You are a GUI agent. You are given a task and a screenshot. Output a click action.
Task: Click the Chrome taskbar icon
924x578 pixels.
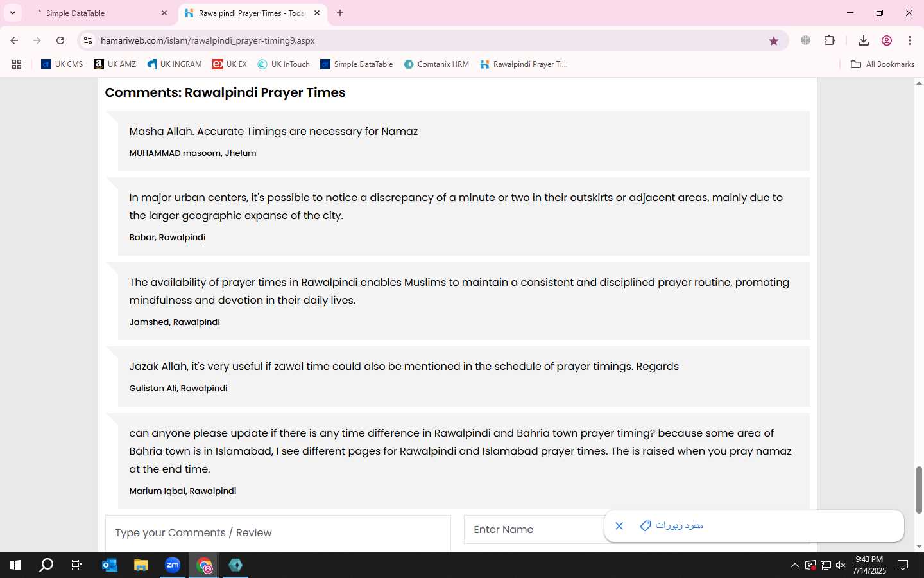tap(204, 565)
